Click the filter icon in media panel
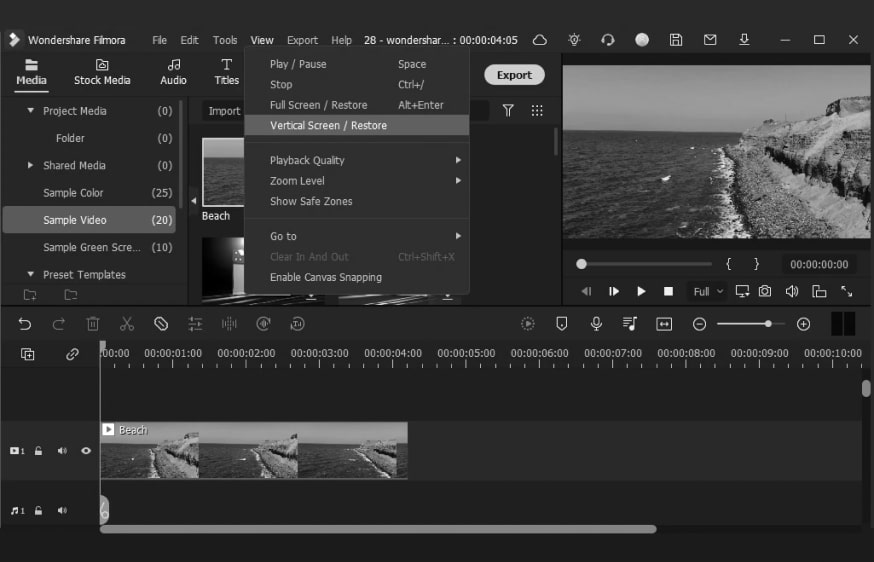 point(508,111)
